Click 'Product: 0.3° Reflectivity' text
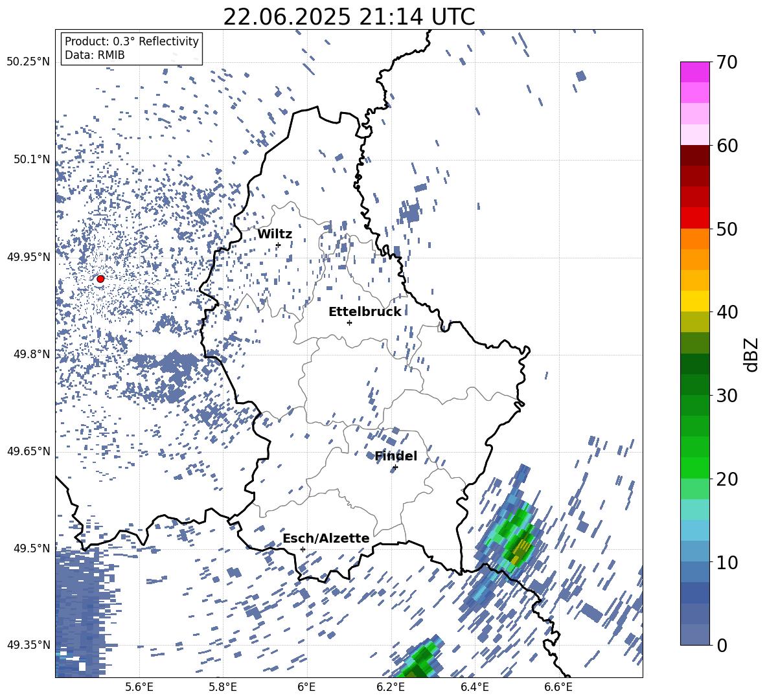Viewport: 767px width, 700px height. 132,41
